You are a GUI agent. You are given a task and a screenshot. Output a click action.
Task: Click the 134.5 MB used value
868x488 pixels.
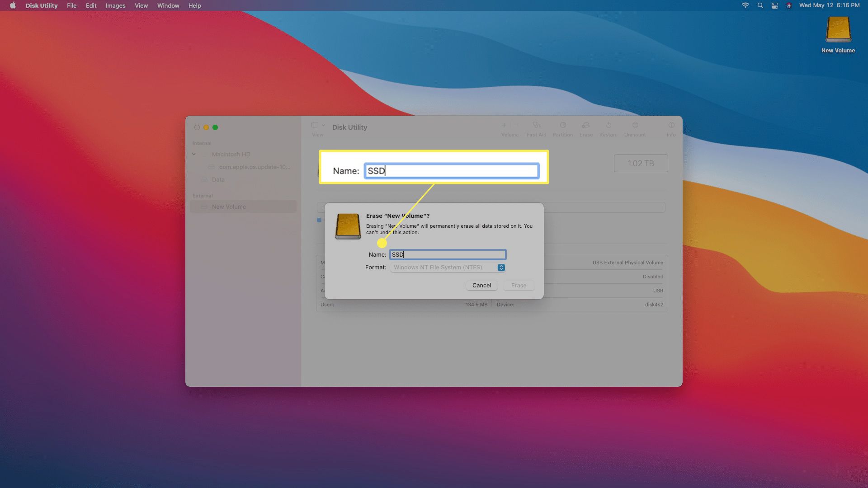(x=476, y=305)
